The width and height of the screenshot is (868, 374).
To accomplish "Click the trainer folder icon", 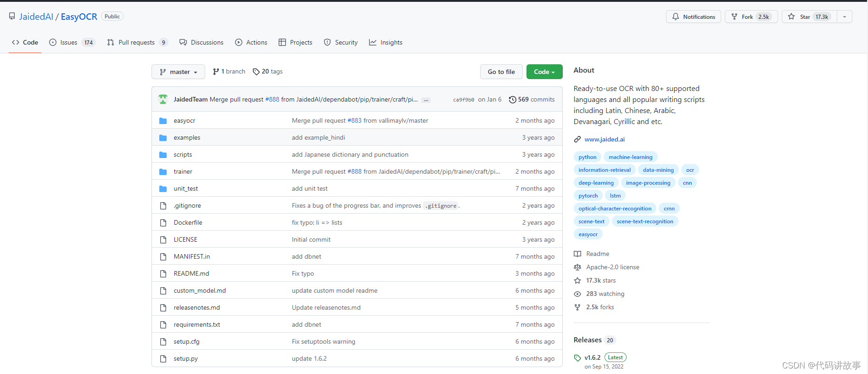I will pyautogui.click(x=163, y=172).
